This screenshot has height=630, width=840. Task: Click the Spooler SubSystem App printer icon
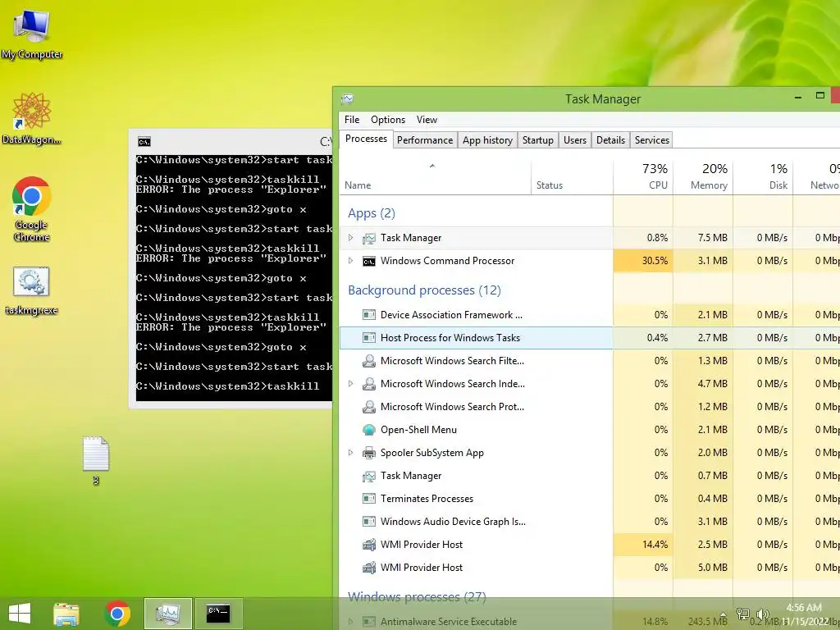click(369, 453)
